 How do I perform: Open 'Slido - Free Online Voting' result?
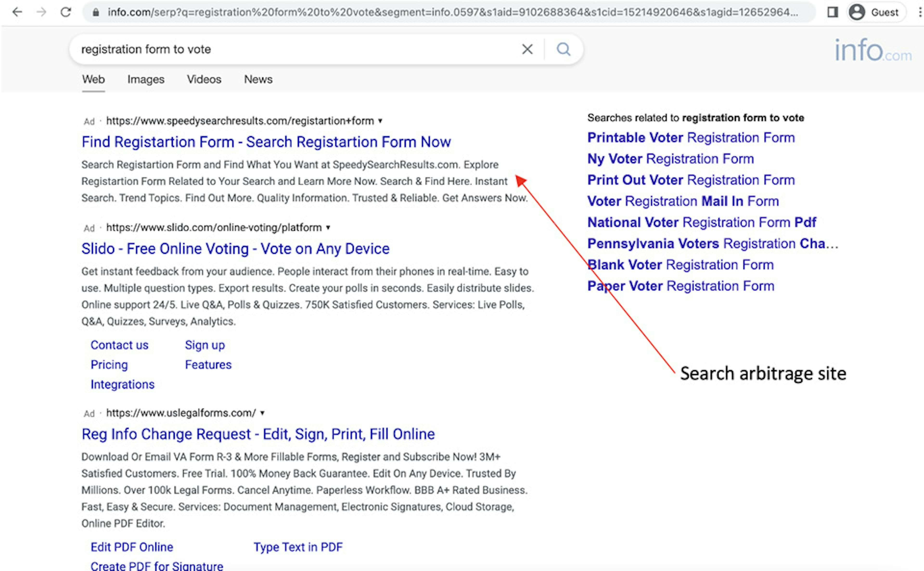click(235, 249)
